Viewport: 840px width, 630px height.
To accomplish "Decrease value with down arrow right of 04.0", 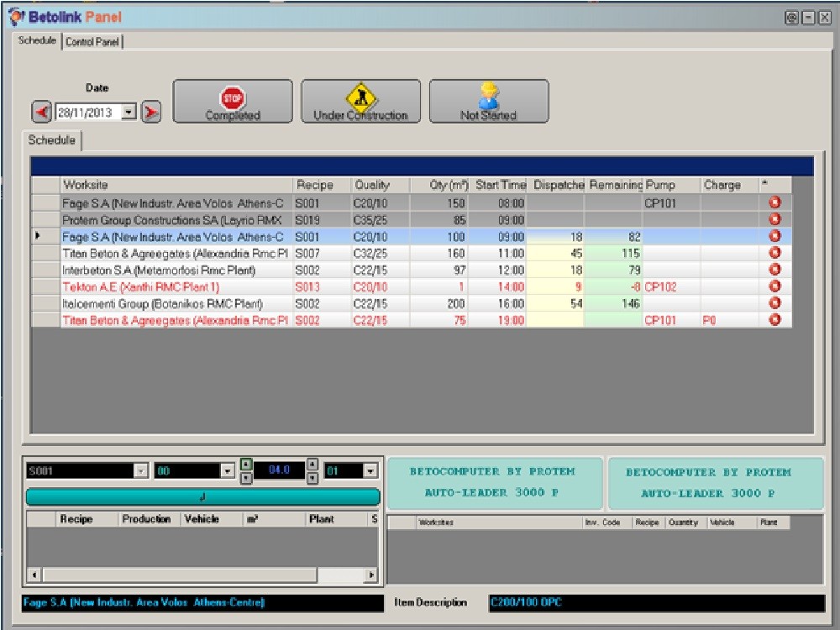I will tap(312, 478).
